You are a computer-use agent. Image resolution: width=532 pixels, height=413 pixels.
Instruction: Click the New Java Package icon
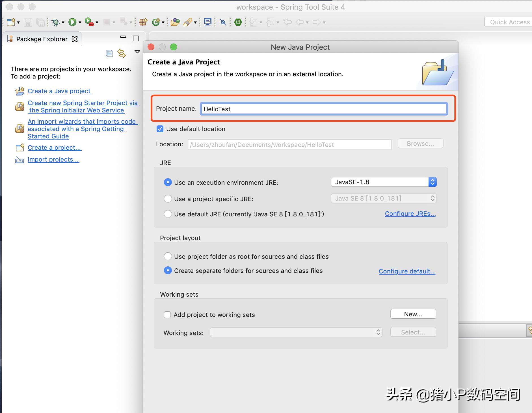point(143,22)
